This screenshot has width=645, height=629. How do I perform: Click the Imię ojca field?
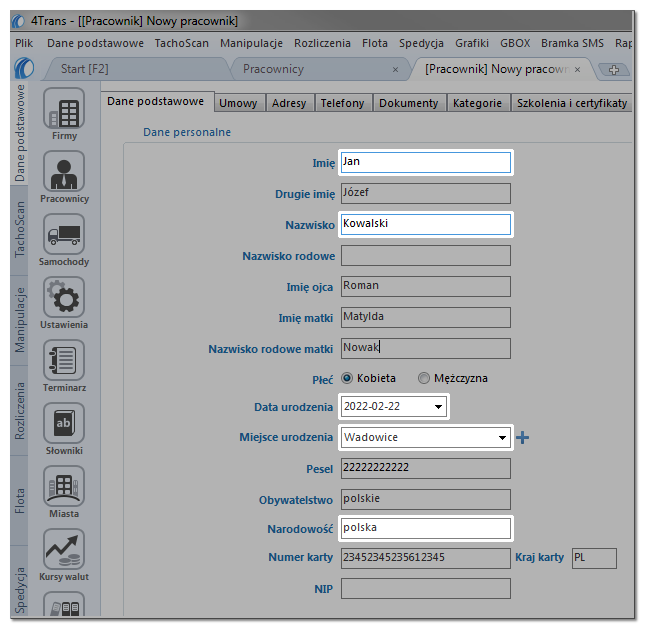(x=426, y=286)
